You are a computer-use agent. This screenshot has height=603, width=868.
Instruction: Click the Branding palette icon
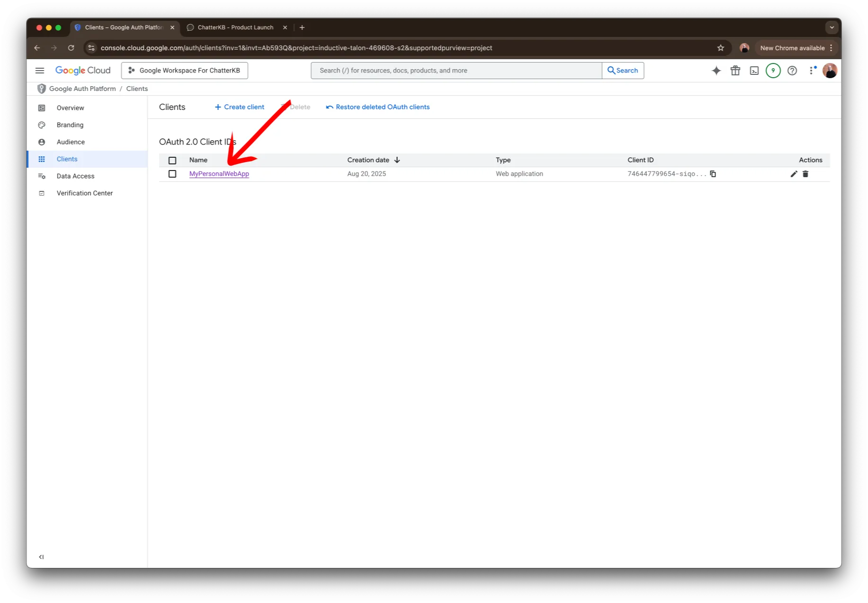42,125
